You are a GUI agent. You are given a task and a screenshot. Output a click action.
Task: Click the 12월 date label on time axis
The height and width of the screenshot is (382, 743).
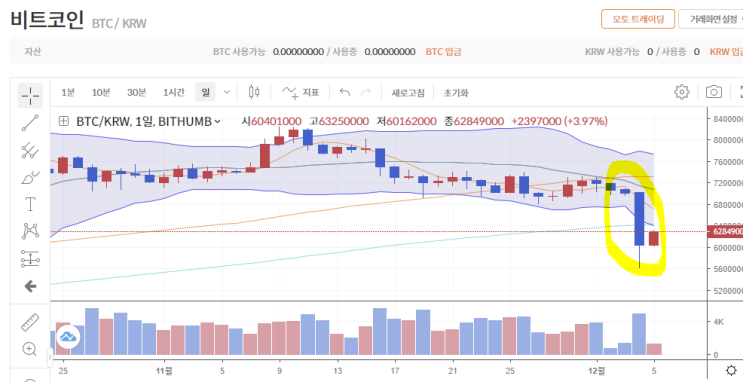coord(598,371)
